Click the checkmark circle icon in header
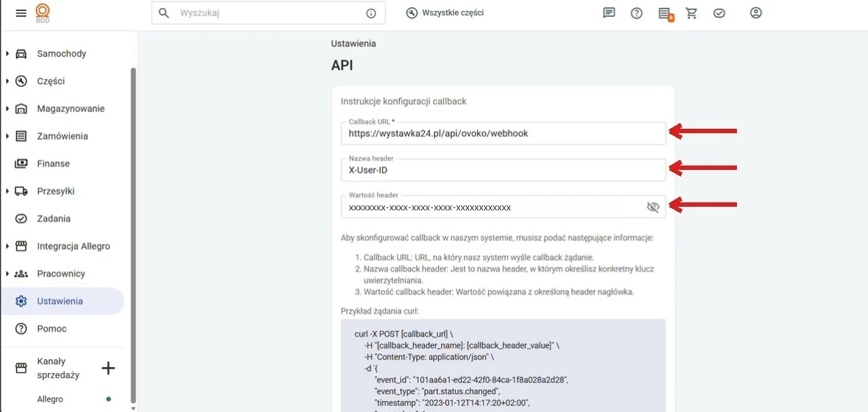Viewport: 868px width, 412px height. (x=719, y=13)
